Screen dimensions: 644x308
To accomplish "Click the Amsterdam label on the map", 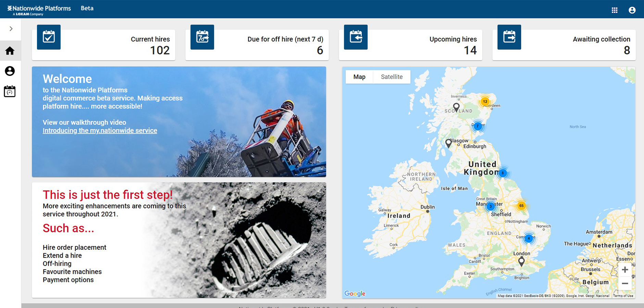I will 599,232.
